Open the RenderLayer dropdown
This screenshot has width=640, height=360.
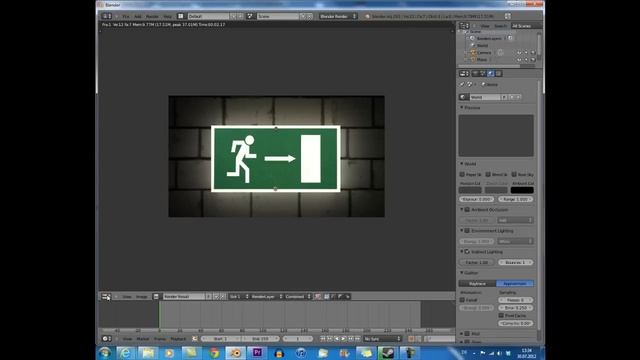pyautogui.click(x=266, y=297)
